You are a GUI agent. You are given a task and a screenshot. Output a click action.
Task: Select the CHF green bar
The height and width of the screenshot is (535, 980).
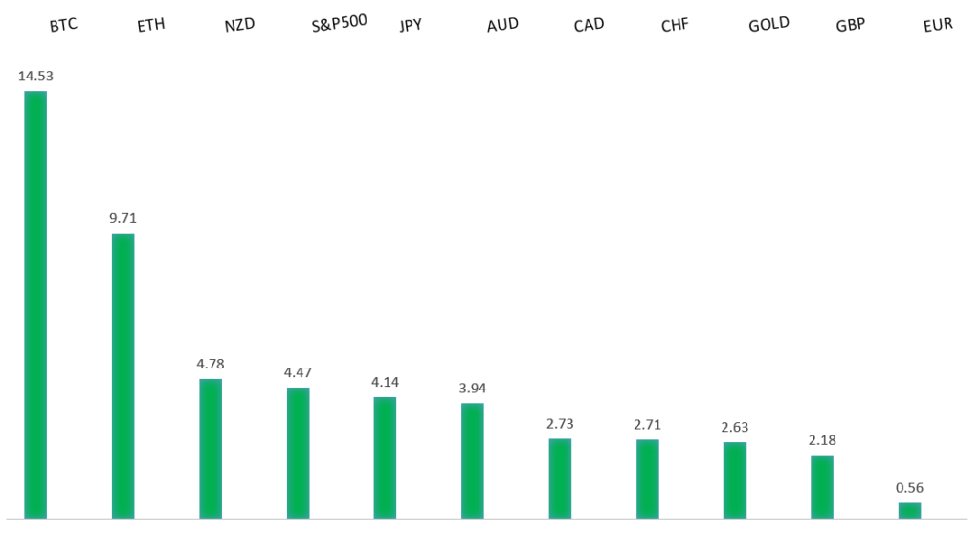648,479
